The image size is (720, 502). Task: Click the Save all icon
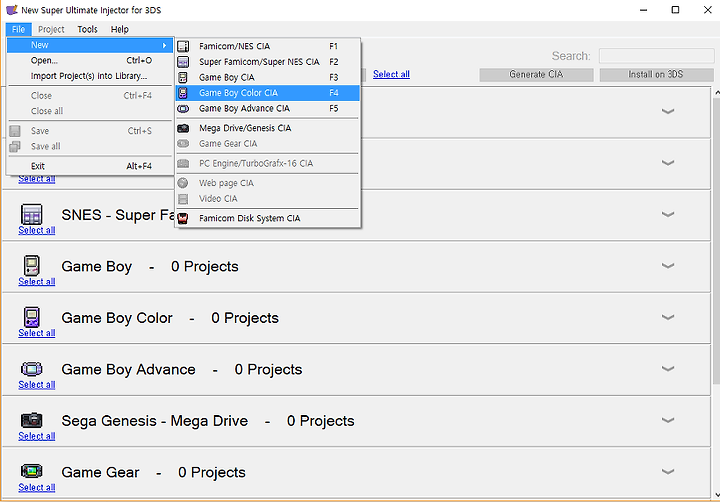pos(15,147)
